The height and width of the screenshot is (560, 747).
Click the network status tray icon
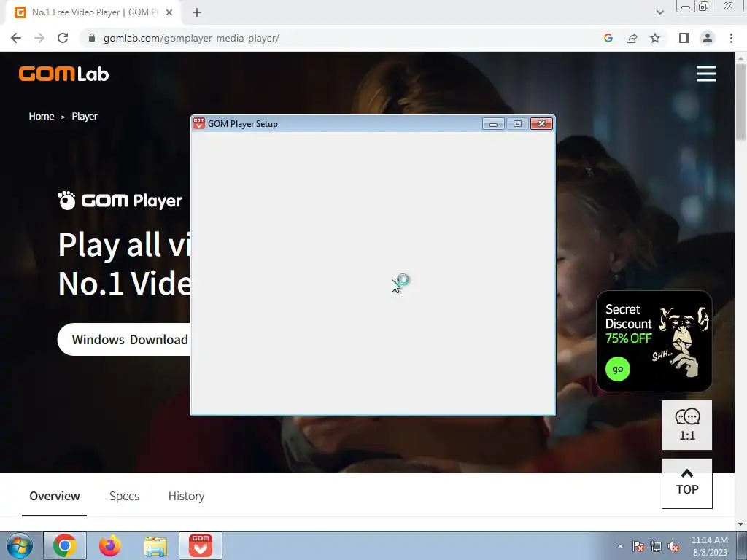pos(656,546)
